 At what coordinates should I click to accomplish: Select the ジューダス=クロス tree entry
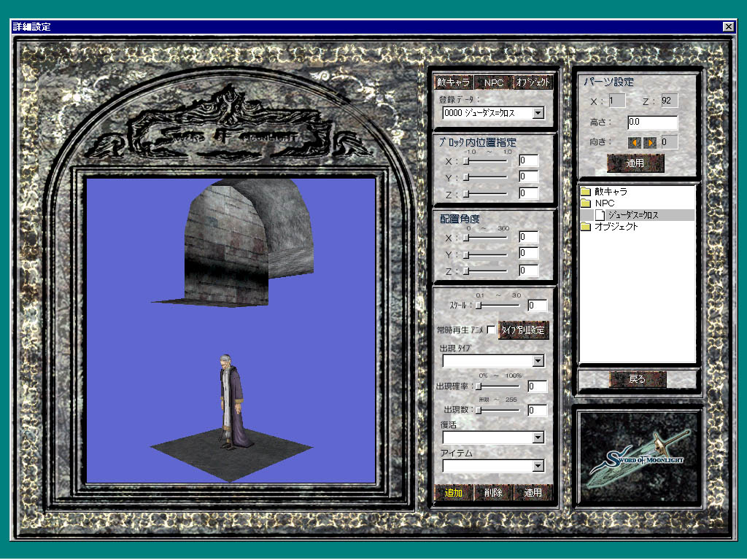click(x=633, y=215)
